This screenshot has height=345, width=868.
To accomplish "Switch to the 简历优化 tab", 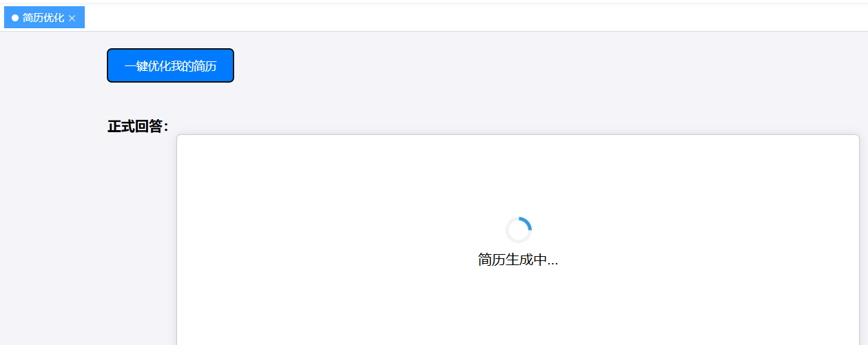I will [44, 17].
